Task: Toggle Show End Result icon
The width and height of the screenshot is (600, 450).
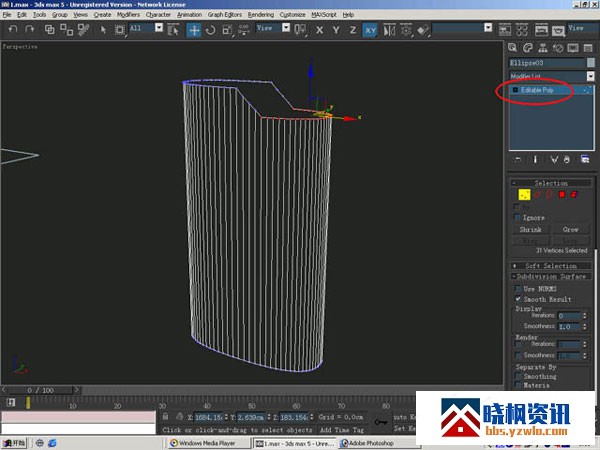Action: tap(535, 160)
